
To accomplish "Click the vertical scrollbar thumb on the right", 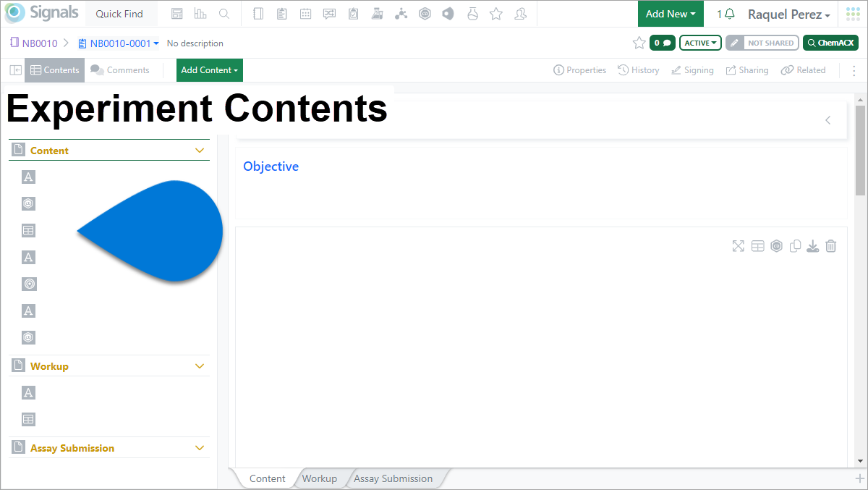I will [x=860, y=150].
